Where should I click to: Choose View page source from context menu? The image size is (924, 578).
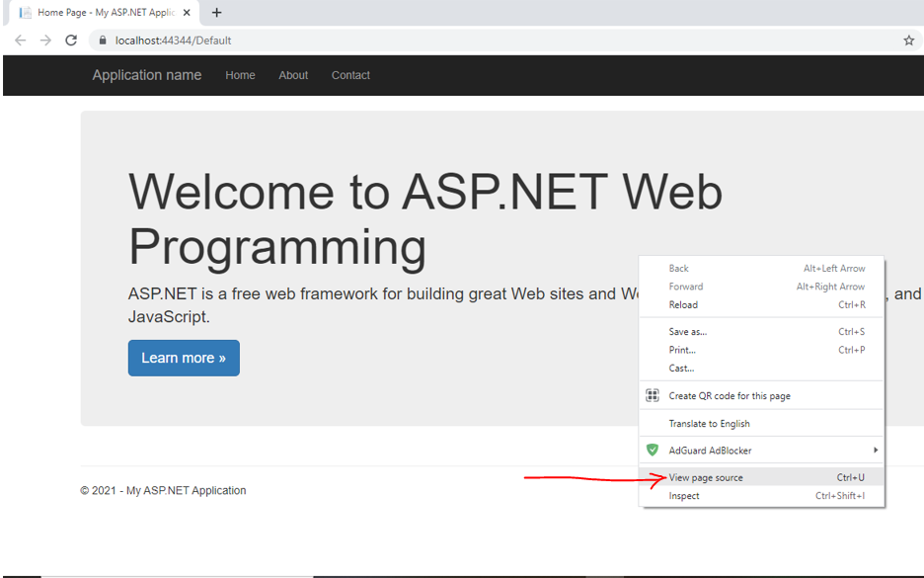(x=761, y=477)
